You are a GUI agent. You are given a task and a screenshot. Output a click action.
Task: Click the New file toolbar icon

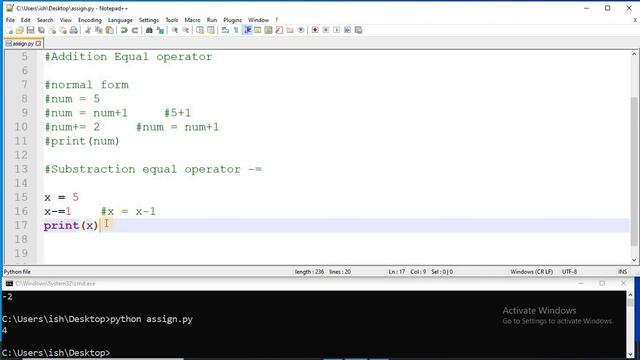tap(9, 30)
